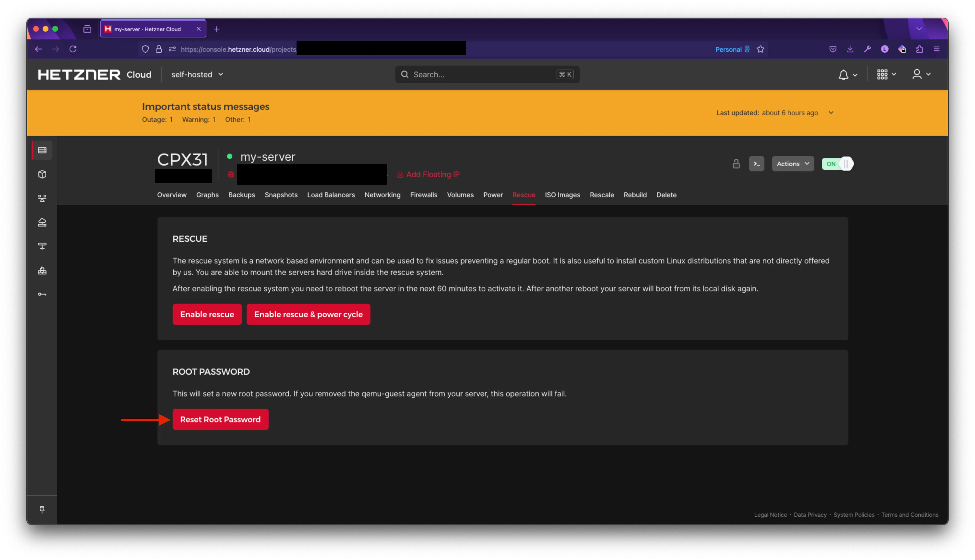Screen dimensions: 975x560
Task: Open Servers section in the sidebar
Action: [42, 150]
